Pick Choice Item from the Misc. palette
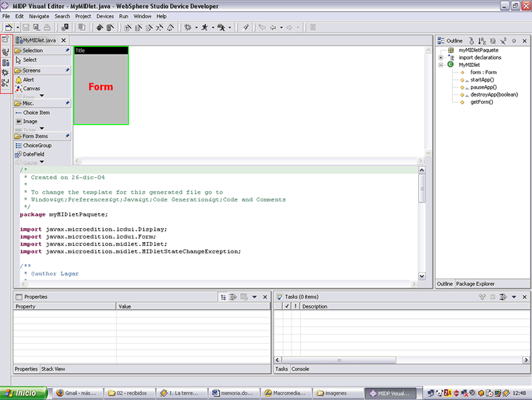Image resolution: width=532 pixels, height=400 pixels. pos(33,113)
